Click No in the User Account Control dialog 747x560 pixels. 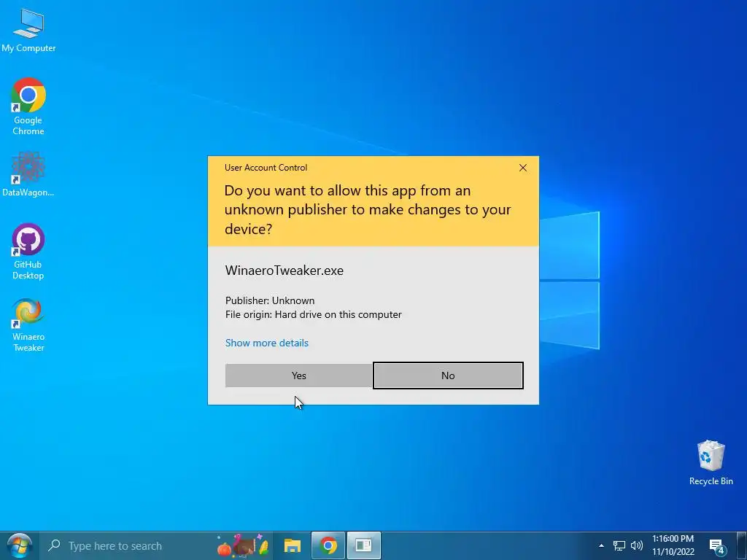tap(448, 376)
